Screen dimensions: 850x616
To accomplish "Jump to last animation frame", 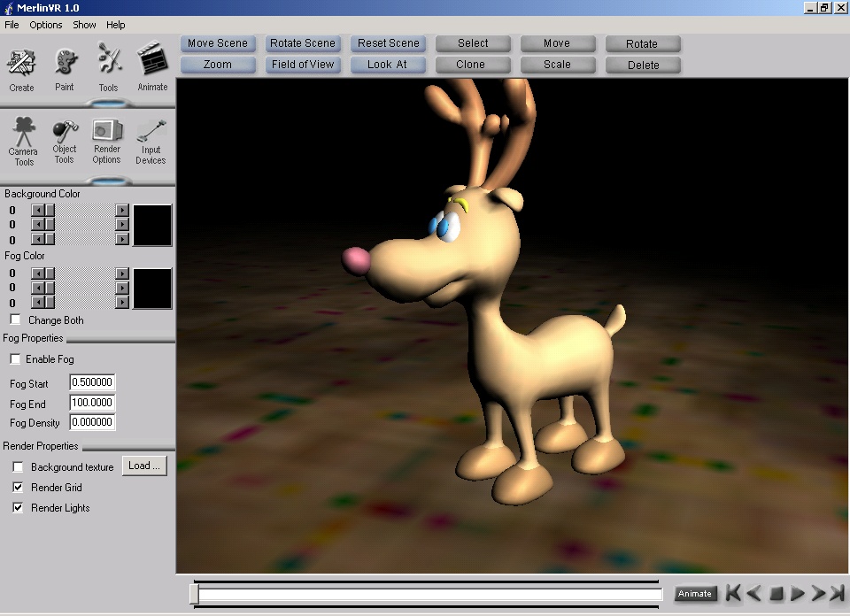I will 837,593.
